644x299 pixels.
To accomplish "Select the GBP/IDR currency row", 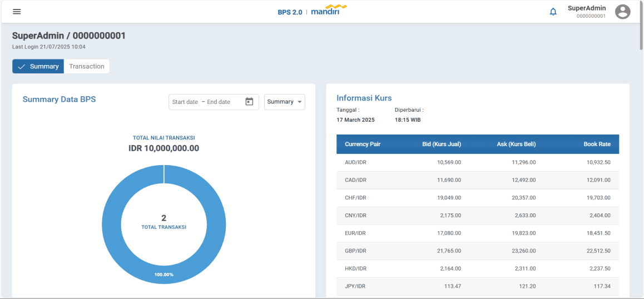I will [478, 251].
